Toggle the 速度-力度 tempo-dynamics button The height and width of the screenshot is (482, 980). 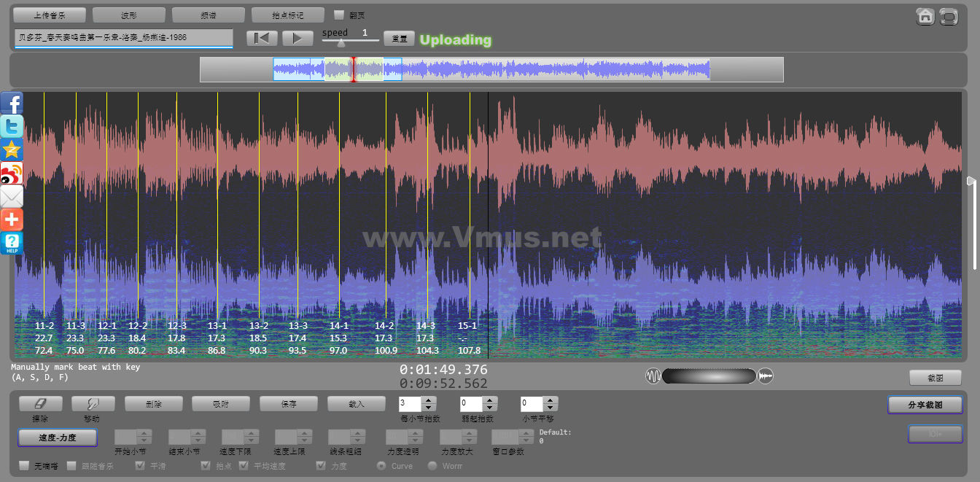[x=58, y=438]
